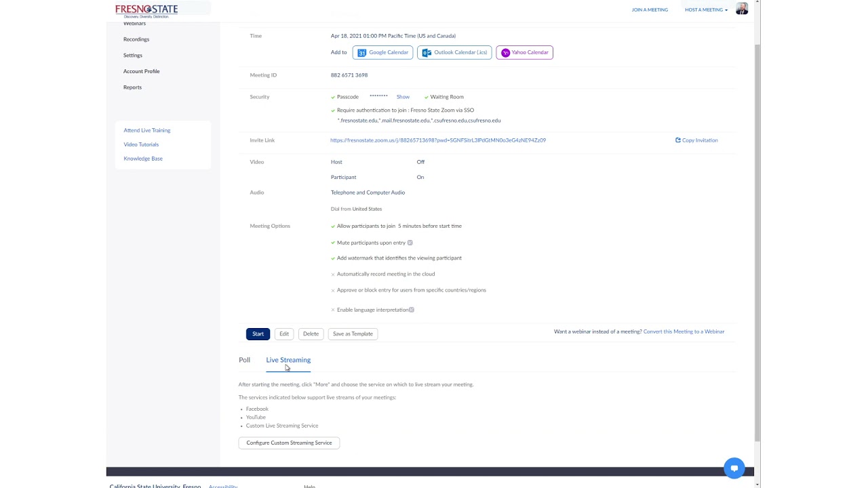Convert this Meeting to a Webinar
Screen dimensions: 868x488
point(684,331)
